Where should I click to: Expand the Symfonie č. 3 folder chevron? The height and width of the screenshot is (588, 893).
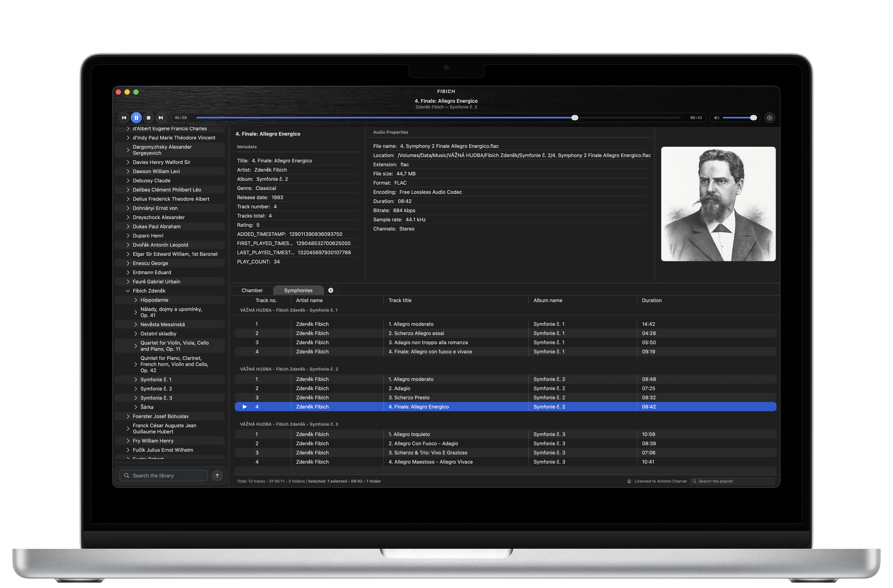(135, 398)
